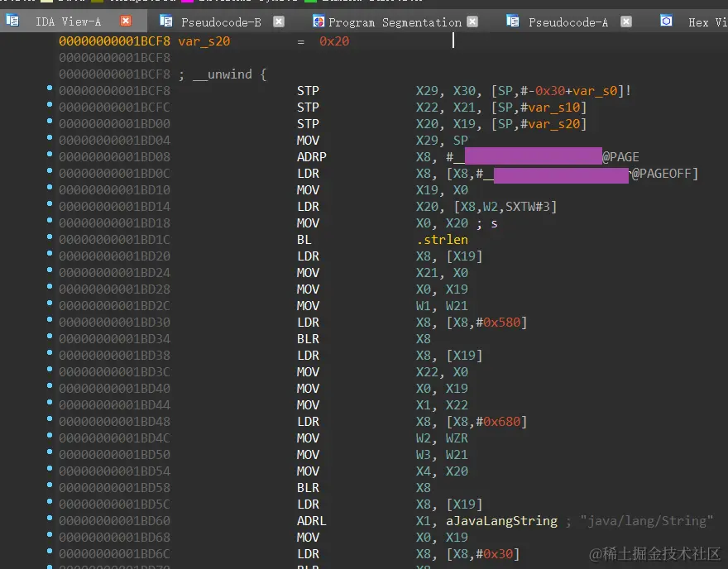Click address 000000000001BD24
The width and height of the screenshot is (728, 569).
coord(114,273)
